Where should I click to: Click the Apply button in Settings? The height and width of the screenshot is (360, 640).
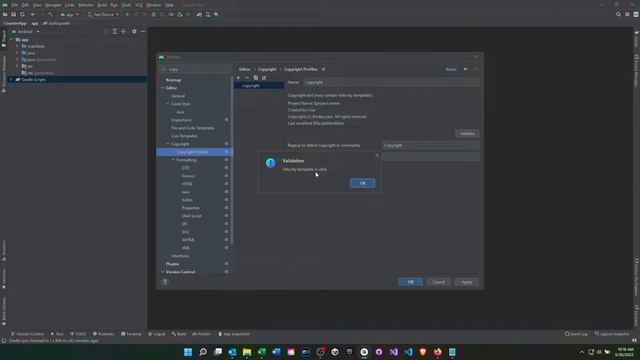467,282
